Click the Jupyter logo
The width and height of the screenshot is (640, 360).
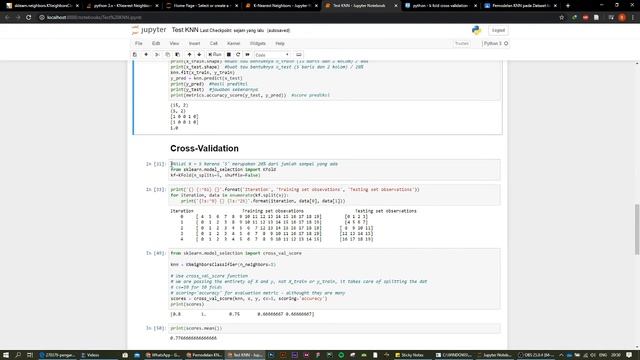pyautogui.click(x=149, y=30)
